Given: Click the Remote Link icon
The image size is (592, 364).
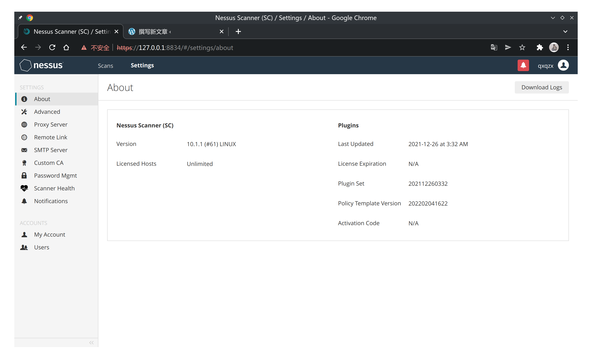Looking at the screenshot, I should (x=24, y=137).
